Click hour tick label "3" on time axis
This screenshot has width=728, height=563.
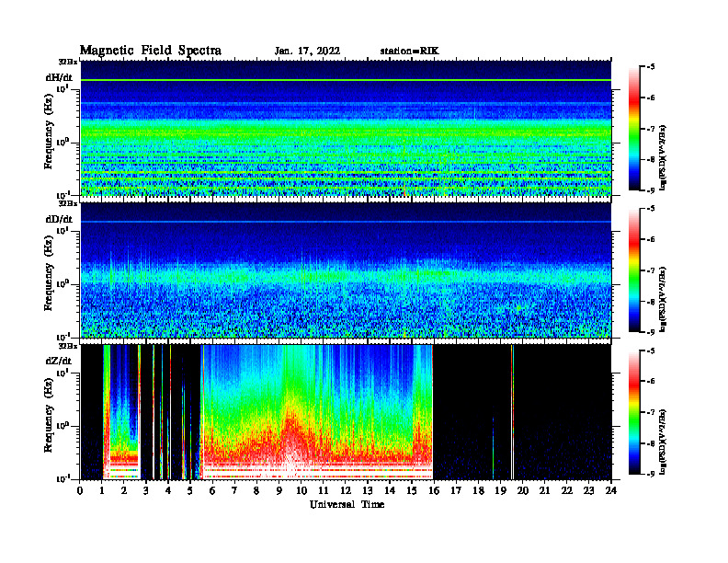pyautogui.click(x=146, y=490)
